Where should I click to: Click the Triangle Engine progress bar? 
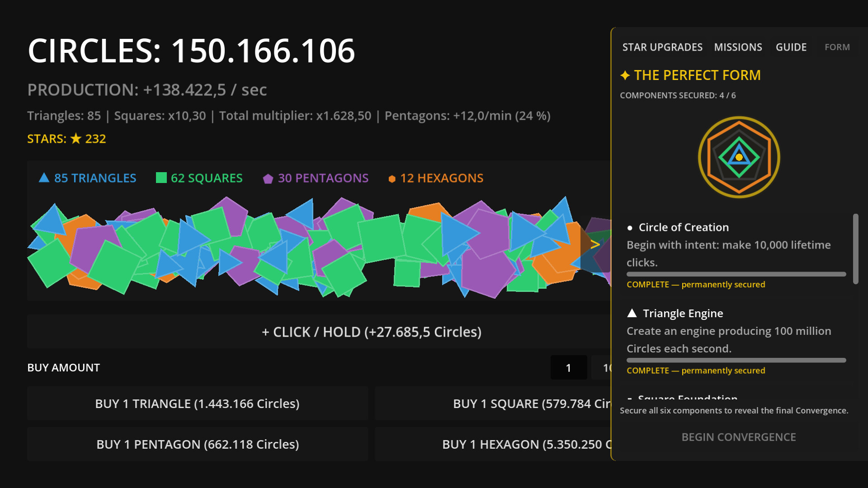coord(736,360)
